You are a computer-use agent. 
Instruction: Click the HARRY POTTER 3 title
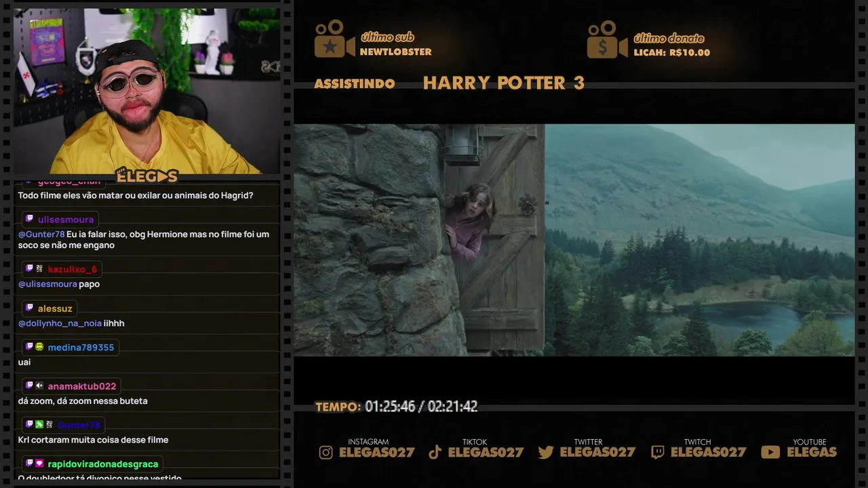(x=504, y=83)
